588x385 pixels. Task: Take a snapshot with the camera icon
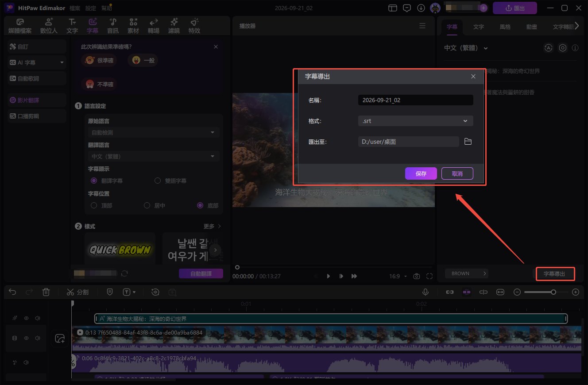point(416,276)
